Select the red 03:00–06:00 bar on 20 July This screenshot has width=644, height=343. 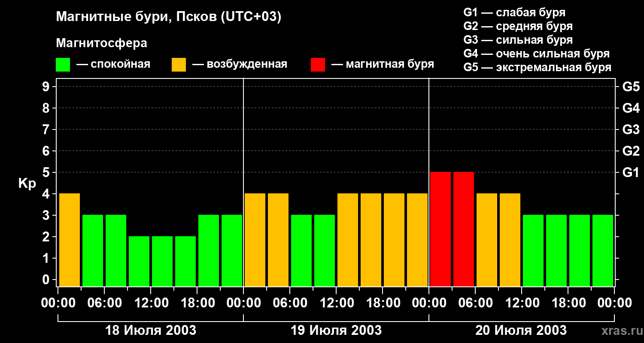coord(464,229)
